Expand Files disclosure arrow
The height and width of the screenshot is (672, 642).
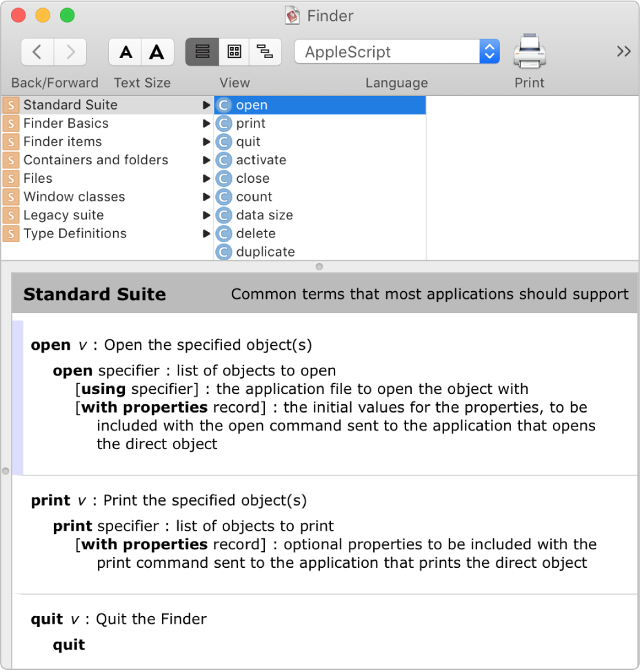pos(206,178)
